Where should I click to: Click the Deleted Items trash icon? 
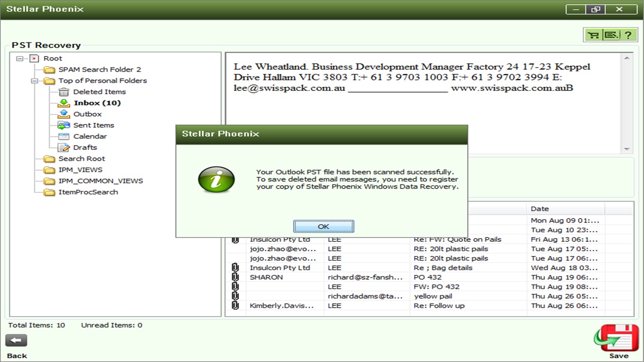[x=64, y=92]
